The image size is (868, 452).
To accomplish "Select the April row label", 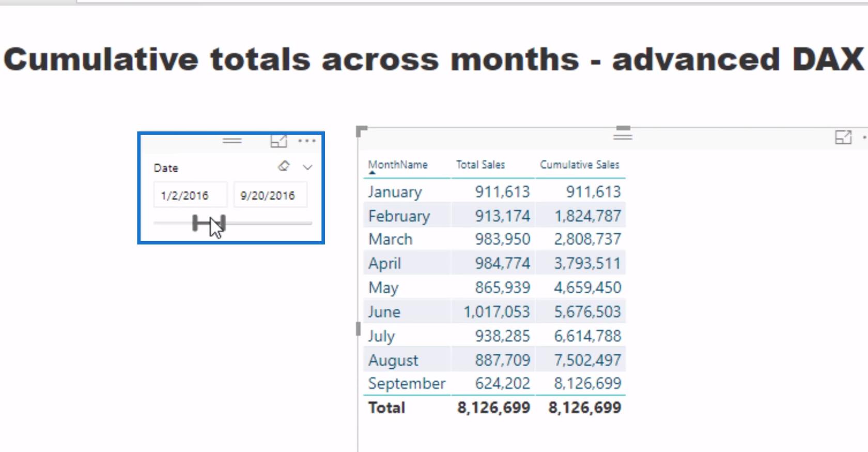I will [x=384, y=263].
